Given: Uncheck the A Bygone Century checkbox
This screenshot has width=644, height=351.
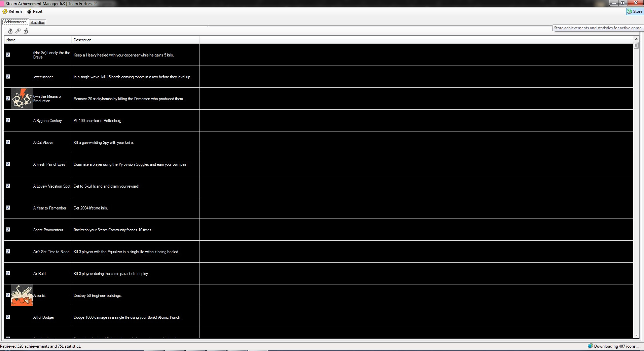Looking at the screenshot, I should [x=8, y=120].
